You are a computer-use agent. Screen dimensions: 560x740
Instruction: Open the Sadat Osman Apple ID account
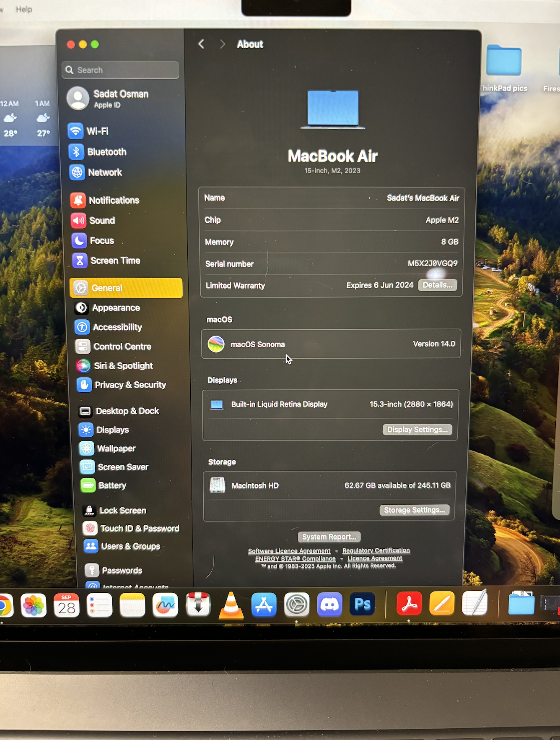tap(108, 99)
